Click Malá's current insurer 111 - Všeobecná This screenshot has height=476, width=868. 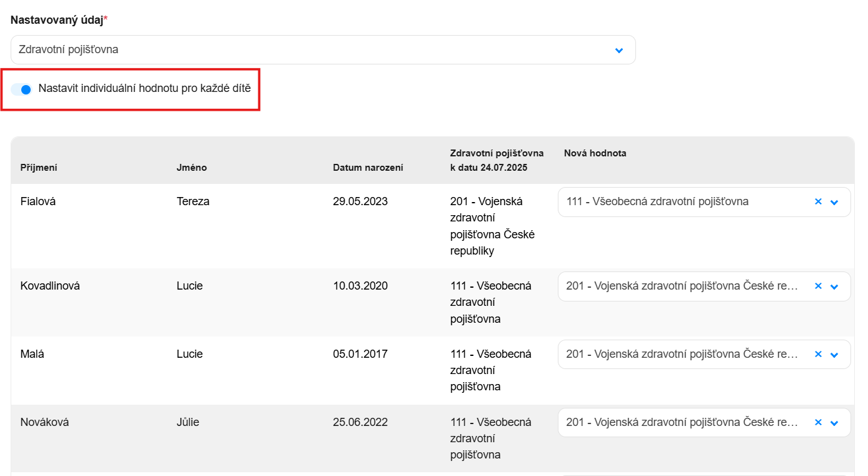coord(491,370)
